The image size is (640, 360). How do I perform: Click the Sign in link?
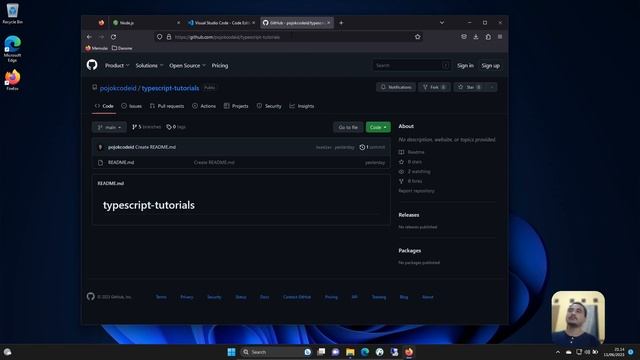pos(465,65)
